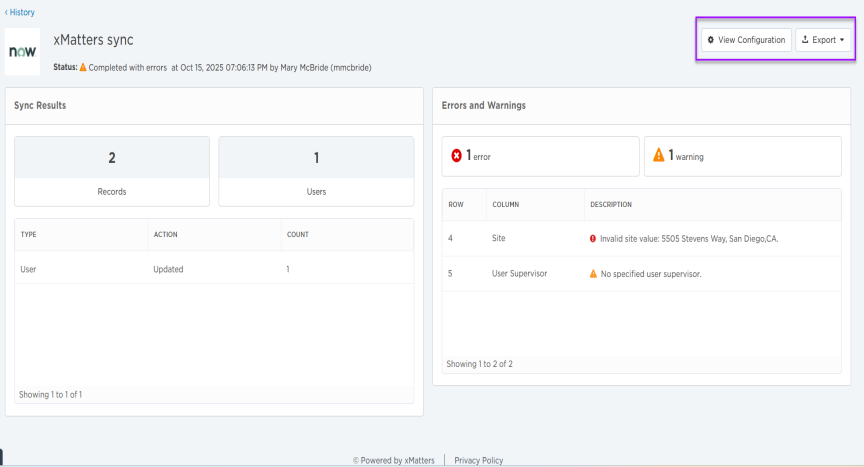Click the export upload icon

pyautogui.click(x=805, y=40)
